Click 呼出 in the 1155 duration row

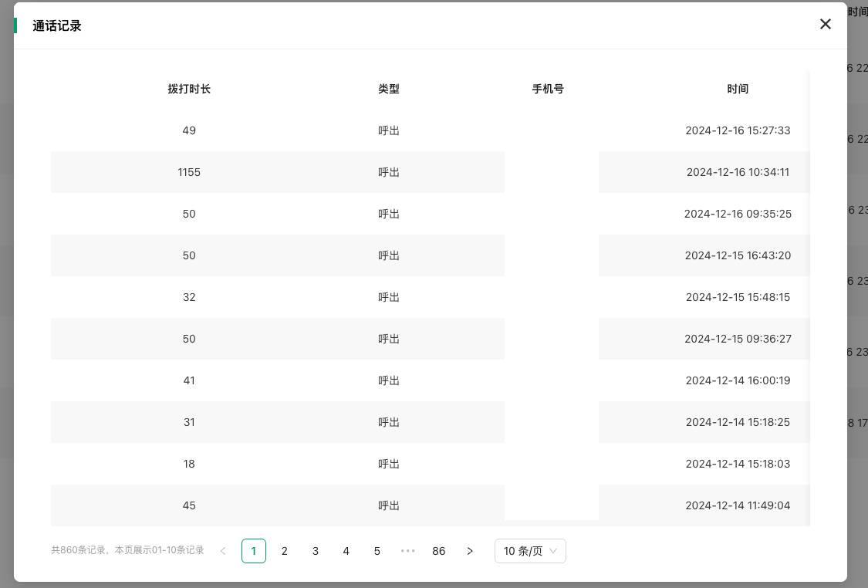389,172
